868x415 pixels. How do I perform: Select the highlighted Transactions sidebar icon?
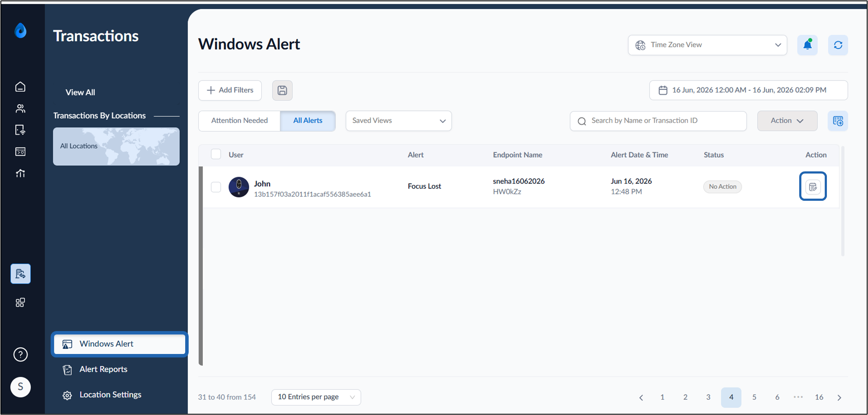coord(20,273)
